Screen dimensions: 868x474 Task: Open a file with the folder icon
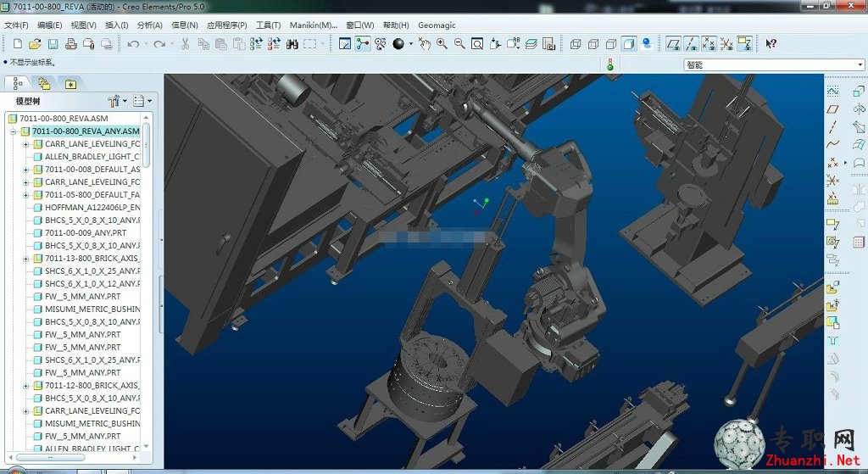35,44
